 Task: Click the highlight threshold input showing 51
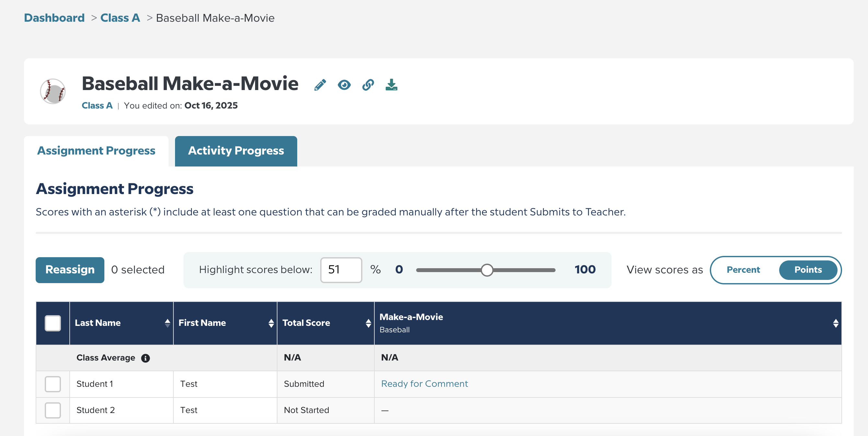(x=341, y=270)
